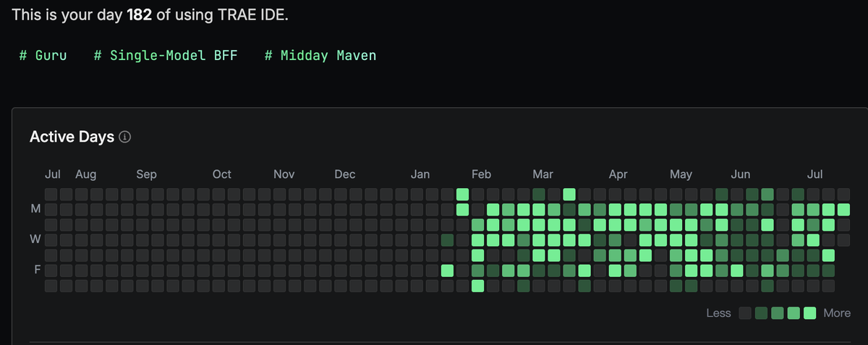Open the info icon beside Active Days

124,137
